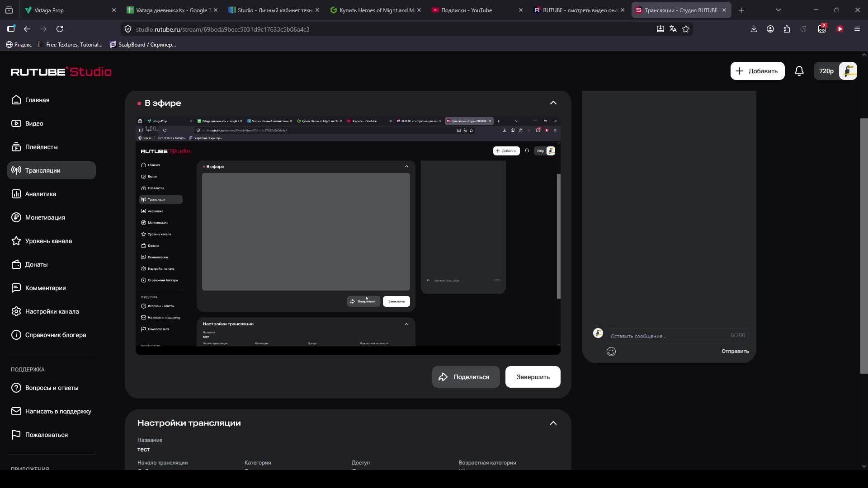
Task: Click the chat user avatar
Action: pyautogui.click(x=598, y=333)
